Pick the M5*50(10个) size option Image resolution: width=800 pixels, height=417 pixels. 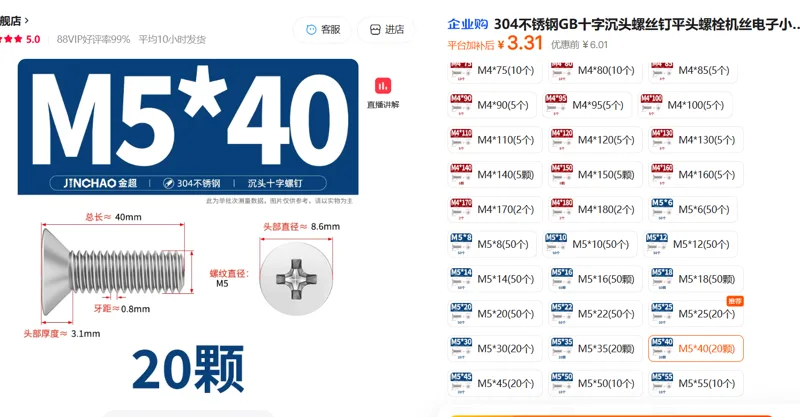point(595,383)
